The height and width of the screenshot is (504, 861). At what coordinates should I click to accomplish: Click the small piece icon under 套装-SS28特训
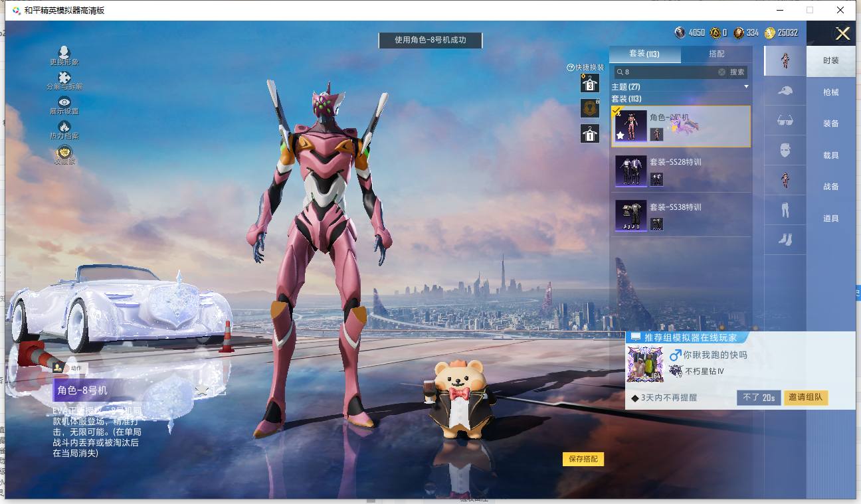tap(656, 179)
